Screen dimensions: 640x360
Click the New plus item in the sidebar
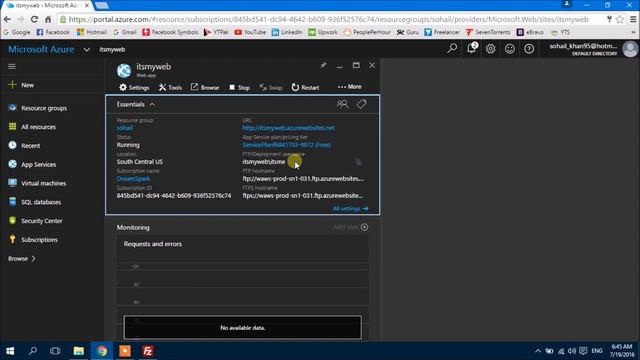[21, 85]
